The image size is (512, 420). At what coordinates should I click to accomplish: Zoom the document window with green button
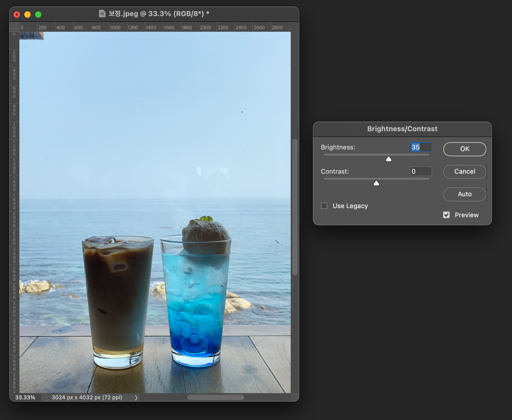coord(38,15)
